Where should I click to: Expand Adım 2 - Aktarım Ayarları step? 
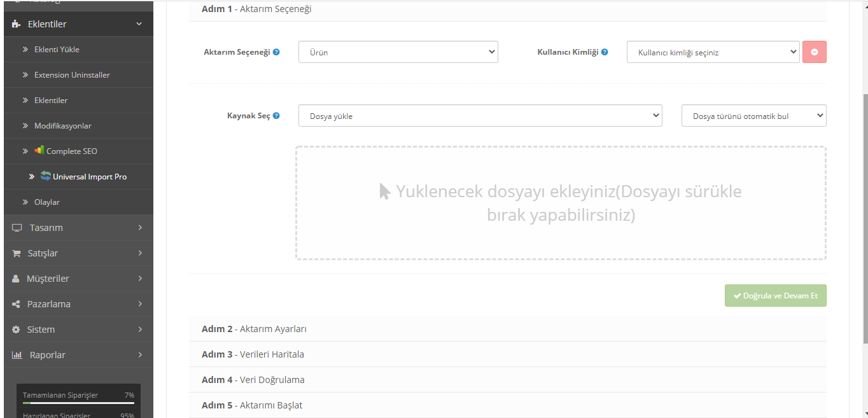(x=508, y=329)
